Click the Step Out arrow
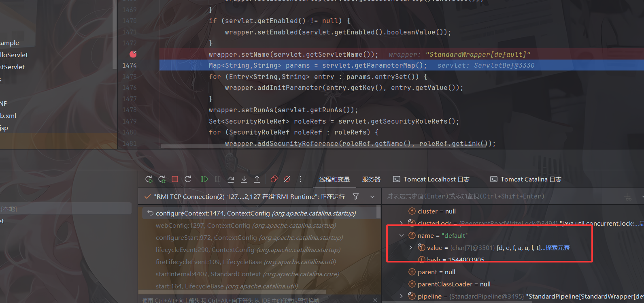The height and width of the screenshot is (303, 644). [257, 179]
